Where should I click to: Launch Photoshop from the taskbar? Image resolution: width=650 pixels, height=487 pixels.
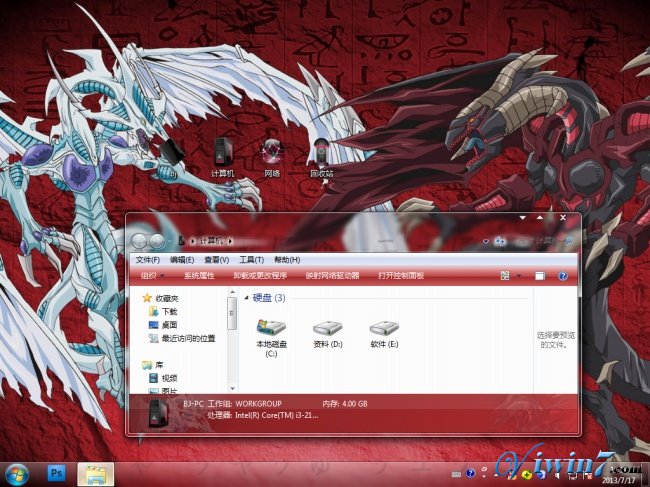click(x=56, y=473)
